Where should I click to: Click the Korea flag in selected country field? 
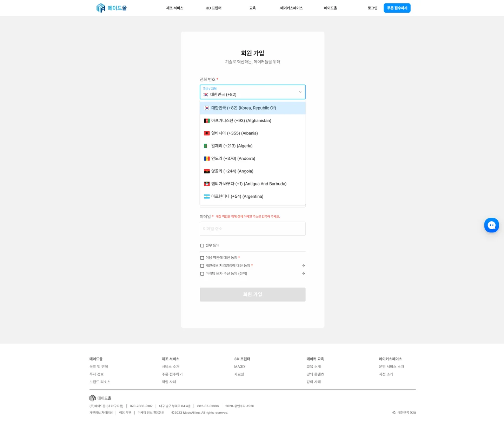point(206,94)
